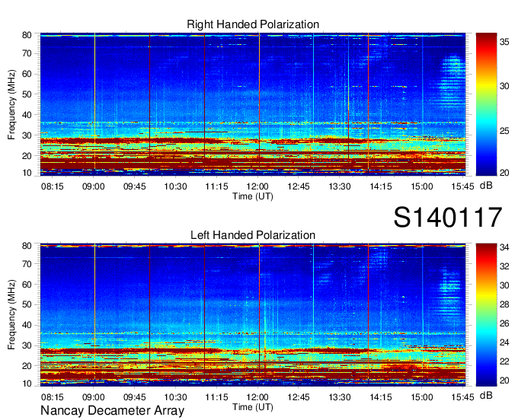The width and height of the screenshot is (518, 420).
Task: Click the "Time (UT)" label under the Right Handed plot
Action: point(253,196)
